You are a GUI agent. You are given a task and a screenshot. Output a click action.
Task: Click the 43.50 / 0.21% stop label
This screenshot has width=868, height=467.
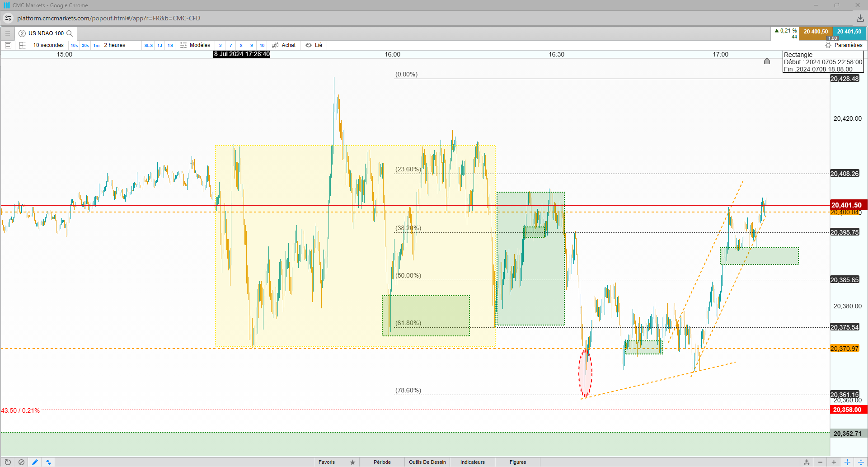20,410
